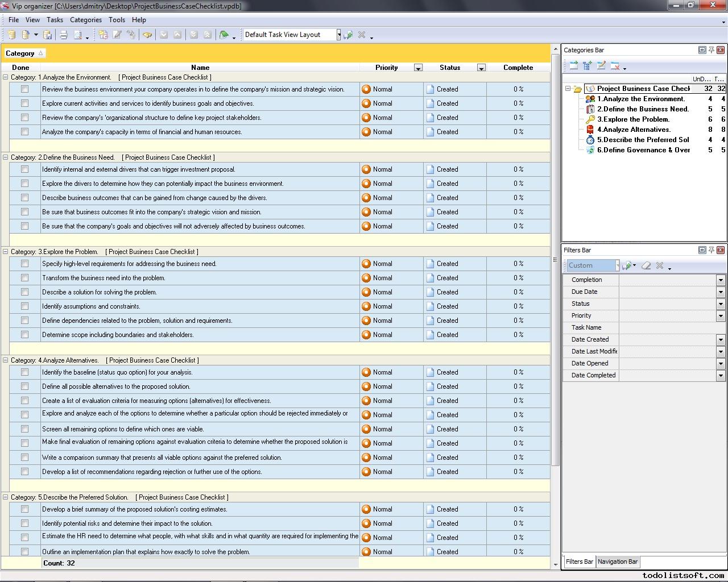Click the edit category pencil icon

pos(601,66)
